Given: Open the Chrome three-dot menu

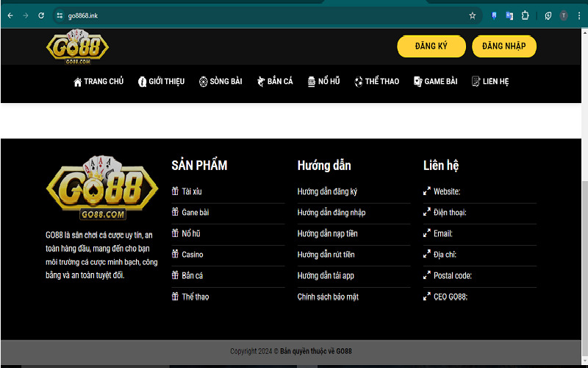Looking at the screenshot, I should click(579, 15).
